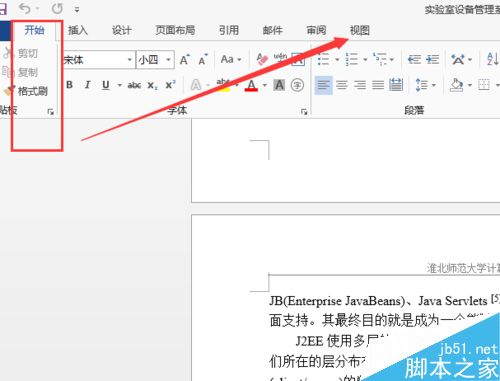
Task: Apply red font color
Action: pyautogui.click(x=251, y=85)
